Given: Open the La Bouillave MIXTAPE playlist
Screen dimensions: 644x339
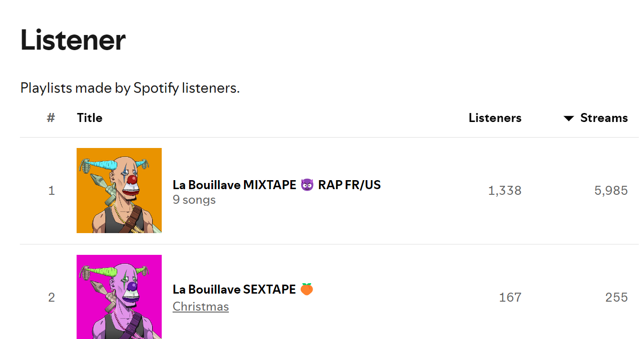Looking at the screenshot, I should 277,185.
